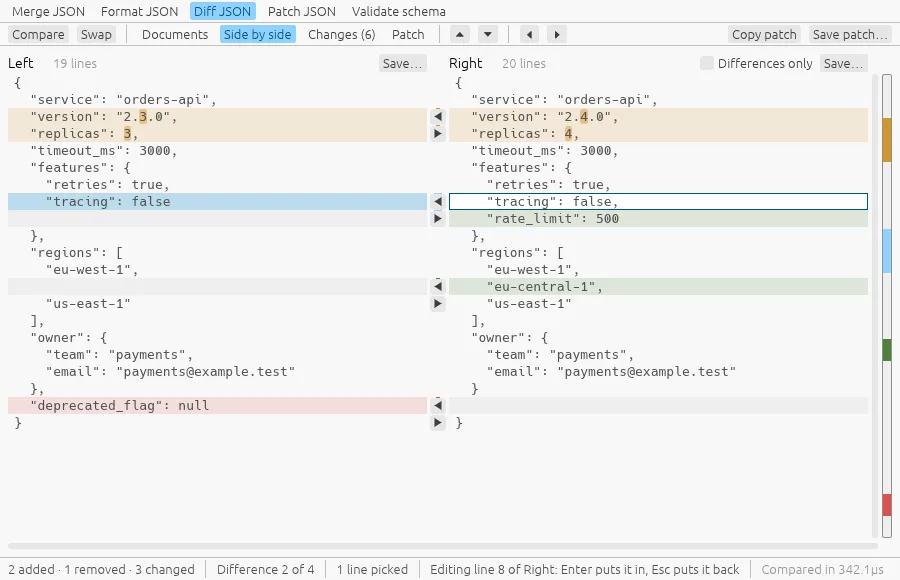Open the Validate schema tab

[x=398, y=11]
